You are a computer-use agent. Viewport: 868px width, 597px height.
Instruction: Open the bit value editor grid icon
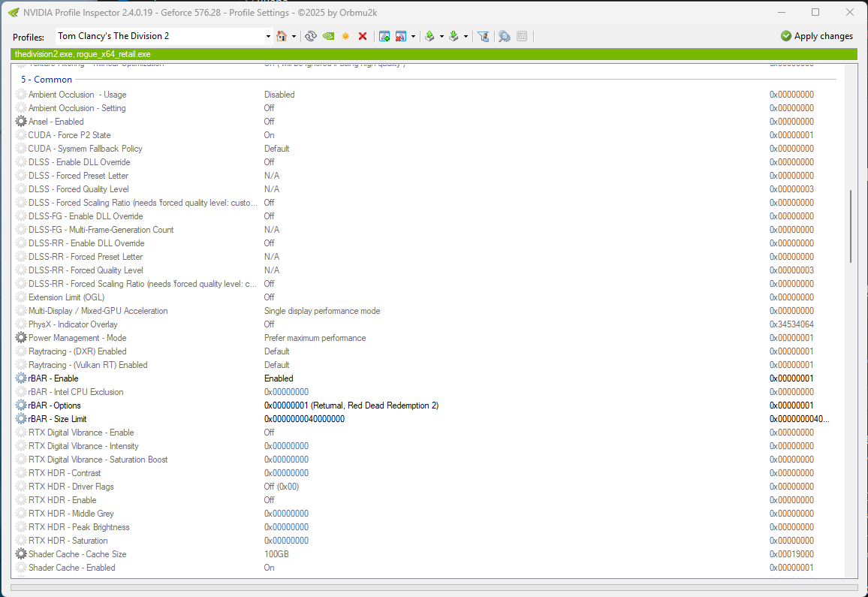(x=521, y=36)
